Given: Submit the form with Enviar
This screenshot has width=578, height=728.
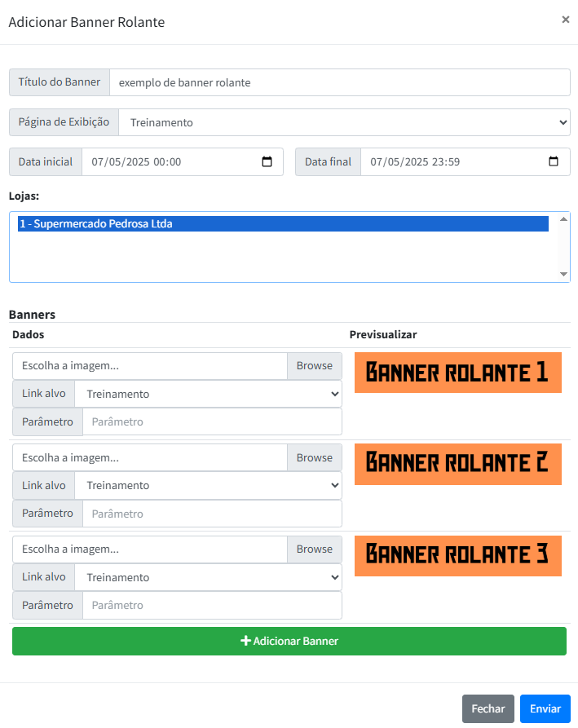Looking at the screenshot, I should [545, 708].
